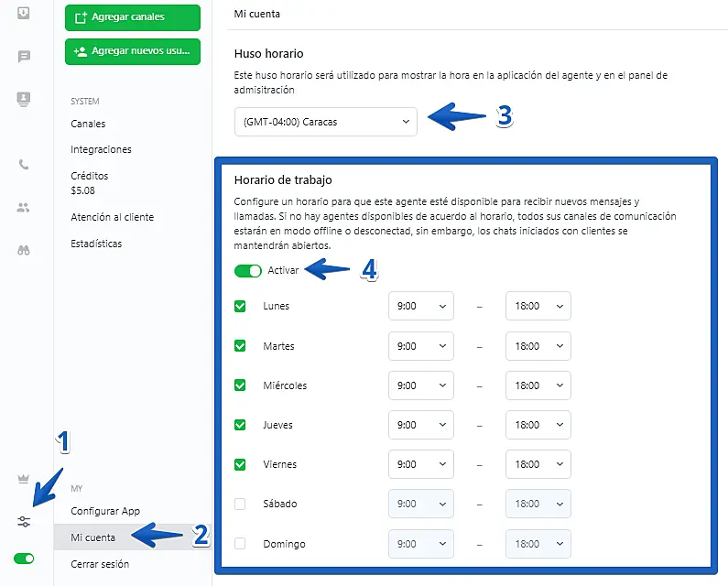Disable the Activar work schedule switch

247,271
